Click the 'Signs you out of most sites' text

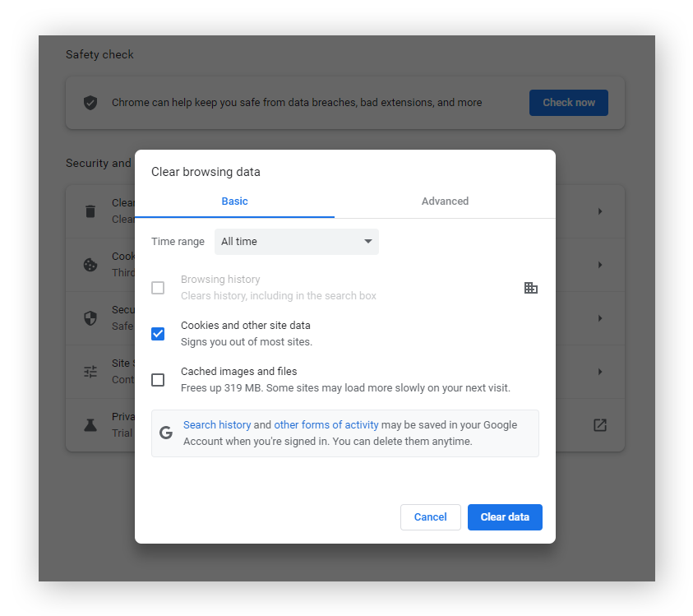click(247, 342)
